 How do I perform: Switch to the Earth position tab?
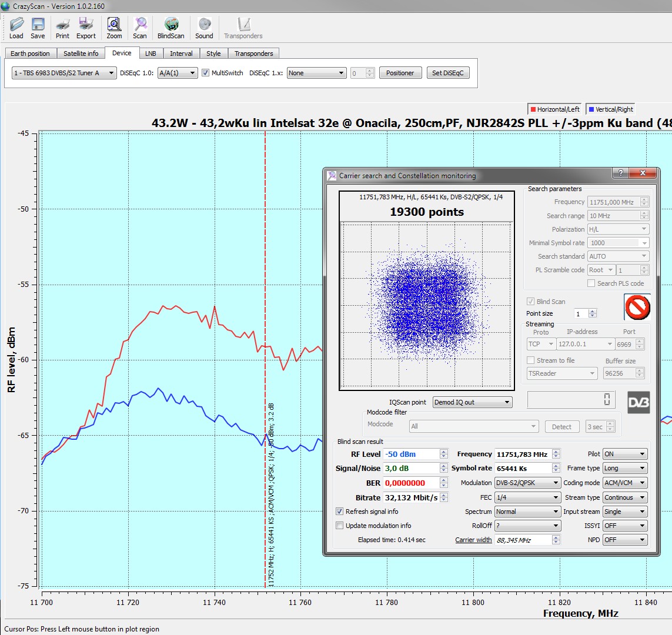click(30, 54)
